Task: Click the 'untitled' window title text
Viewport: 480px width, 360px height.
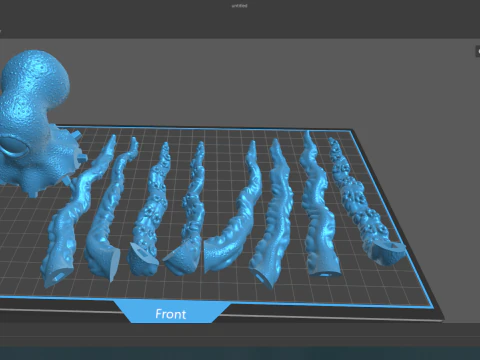Action: click(239, 6)
